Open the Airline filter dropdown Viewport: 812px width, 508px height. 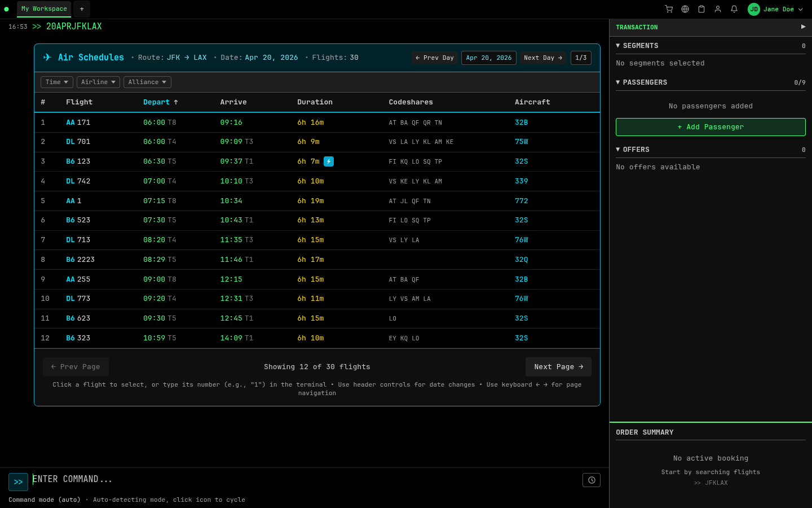(x=98, y=82)
